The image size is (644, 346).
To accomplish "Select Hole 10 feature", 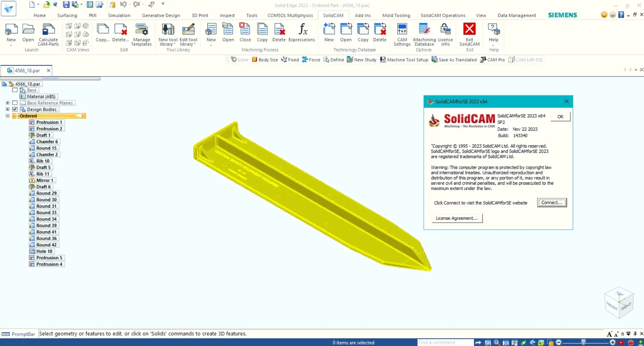I will [x=42, y=251].
